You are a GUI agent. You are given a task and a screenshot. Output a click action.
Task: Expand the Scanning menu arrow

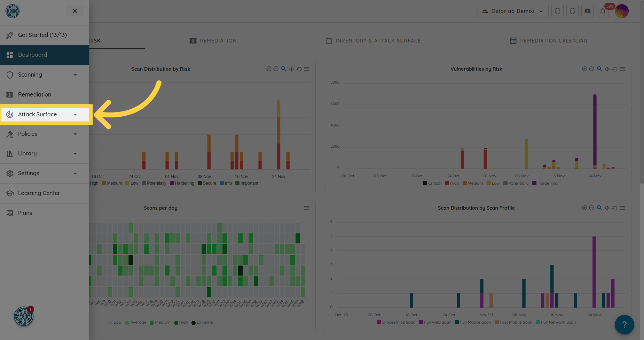(x=75, y=75)
